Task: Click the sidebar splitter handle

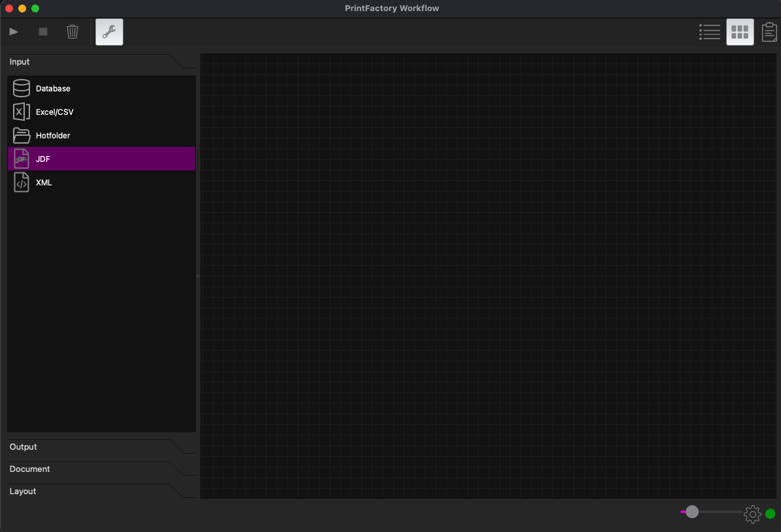Action: tap(198, 275)
